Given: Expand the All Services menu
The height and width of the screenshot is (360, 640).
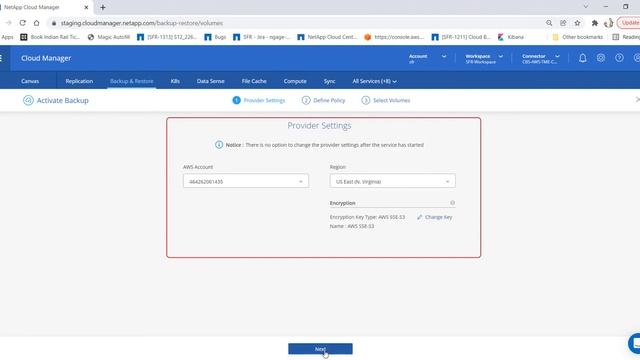Looking at the screenshot, I should click(374, 81).
